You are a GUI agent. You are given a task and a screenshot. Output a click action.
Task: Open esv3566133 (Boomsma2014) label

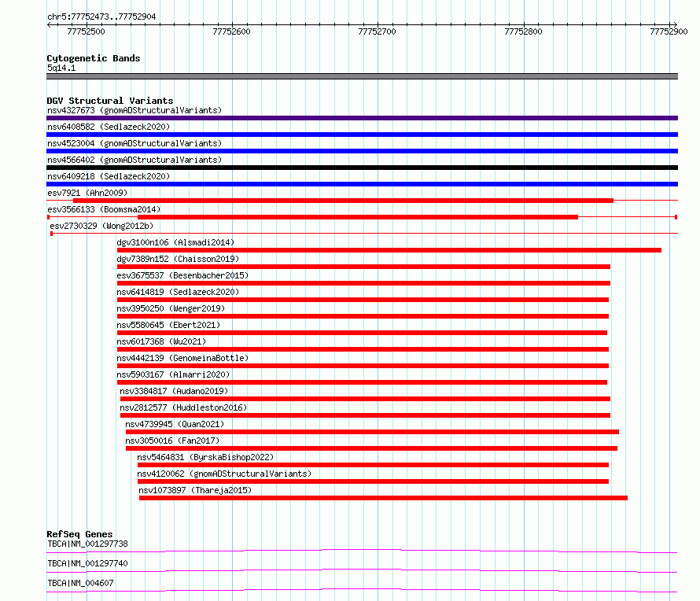pyautogui.click(x=104, y=209)
